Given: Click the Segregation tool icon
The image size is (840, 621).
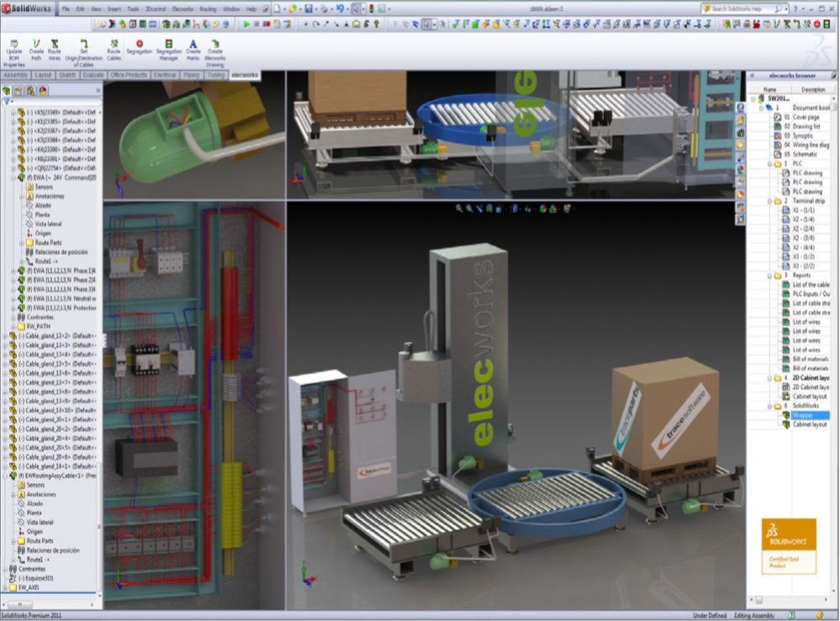Looking at the screenshot, I should click(140, 44).
